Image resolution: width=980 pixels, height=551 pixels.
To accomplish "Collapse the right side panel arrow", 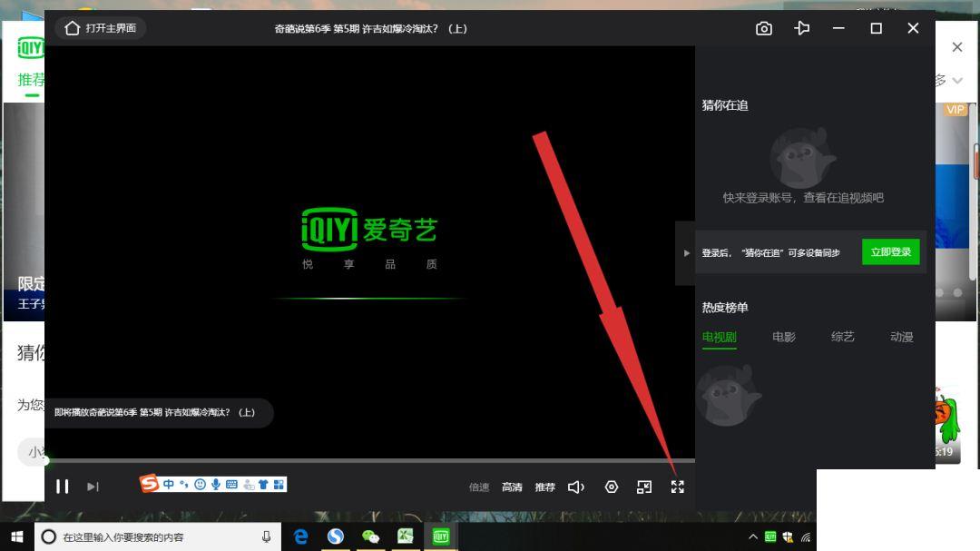I will pyautogui.click(x=686, y=253).
